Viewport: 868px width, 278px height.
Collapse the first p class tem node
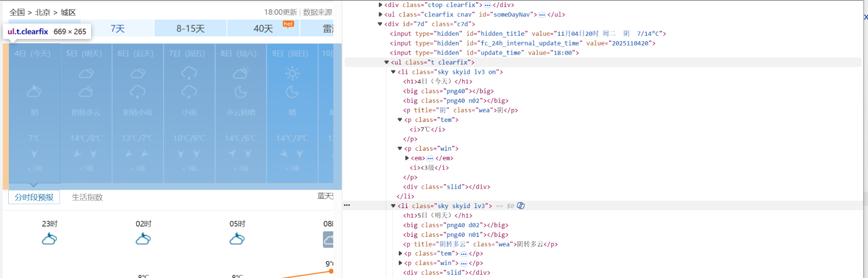pyautogui.click(x=400, y=120)
